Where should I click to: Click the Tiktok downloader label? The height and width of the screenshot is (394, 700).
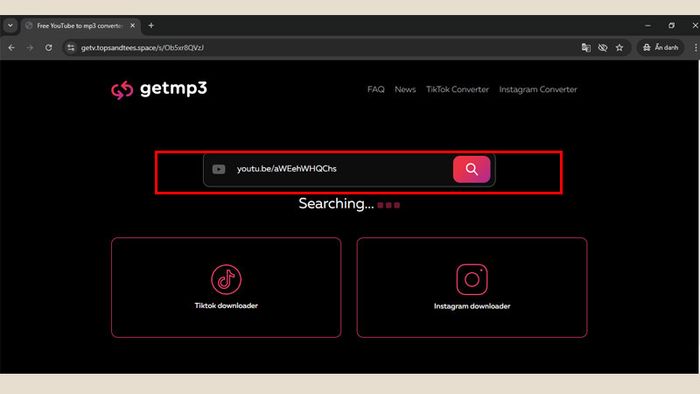pyautogui.click(x=226, y=306)
